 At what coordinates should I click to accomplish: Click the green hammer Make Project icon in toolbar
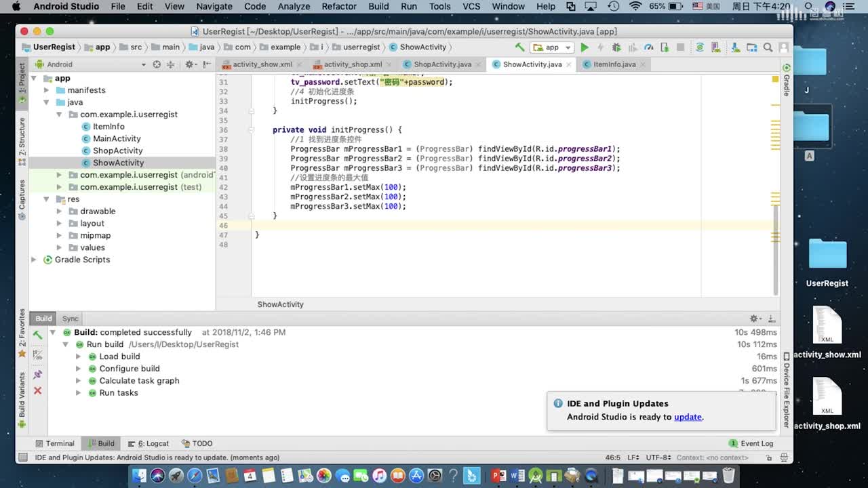coord(519,47)
